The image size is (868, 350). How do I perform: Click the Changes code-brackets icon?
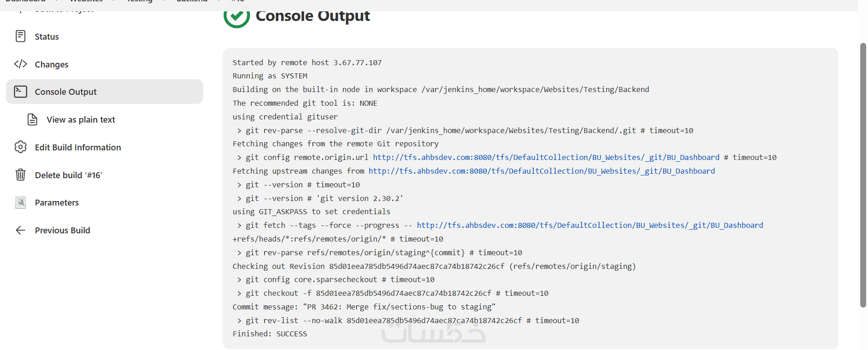click(20, 64)
